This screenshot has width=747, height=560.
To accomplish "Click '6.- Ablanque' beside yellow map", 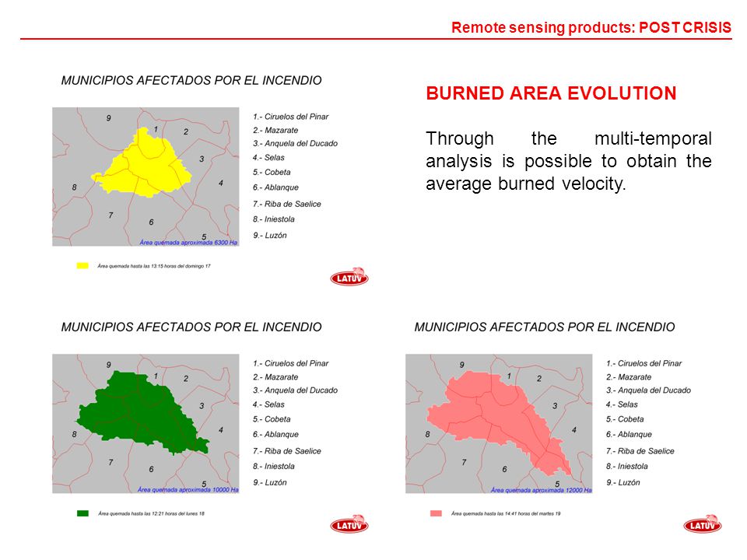I will pos(275,187).
